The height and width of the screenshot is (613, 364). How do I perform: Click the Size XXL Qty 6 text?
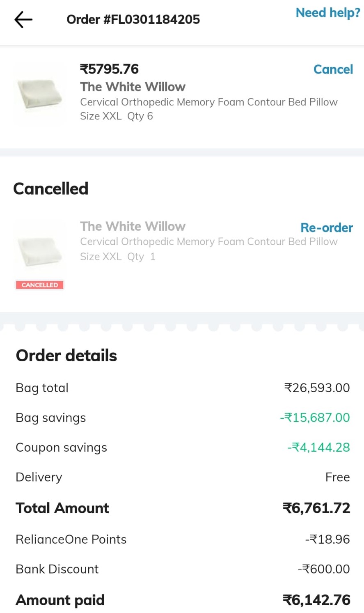click(116, 116)
